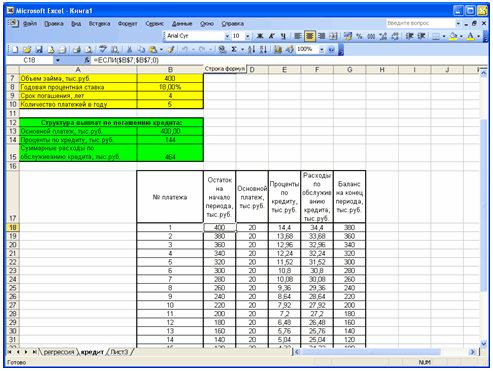
Task: Open Excel help with the question mark icon
Action: (331, 50)
